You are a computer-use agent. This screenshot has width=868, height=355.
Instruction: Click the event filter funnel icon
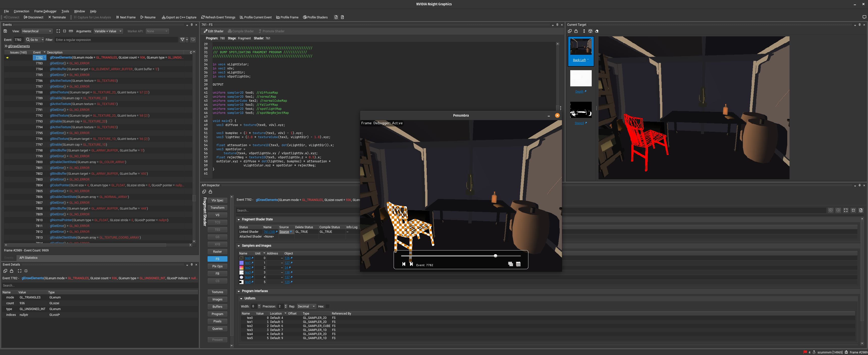(x=182, y=39)
